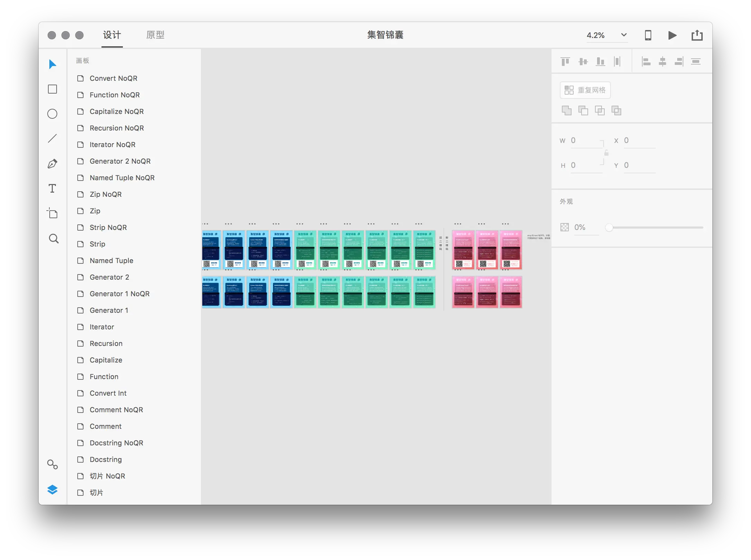This screenshot has width=751, height=560.
Task: Toggle the opacity checkerboard icon
Action: pos(565,227)
